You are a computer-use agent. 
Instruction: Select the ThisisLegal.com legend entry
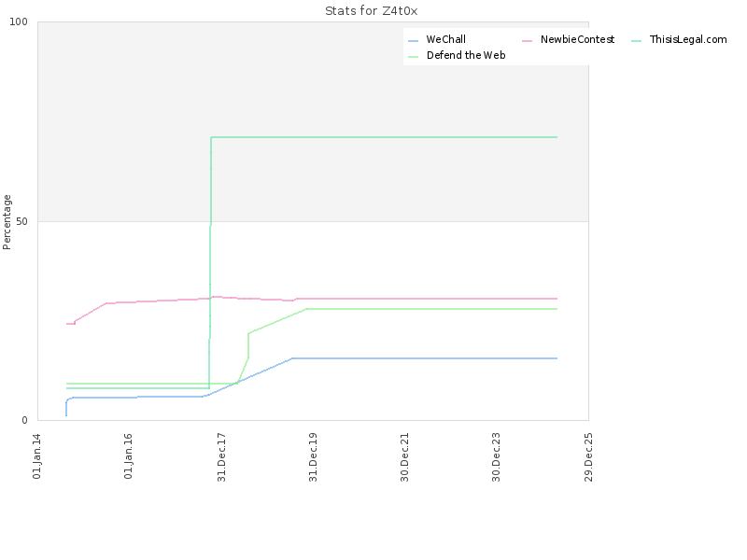(688, 39)
